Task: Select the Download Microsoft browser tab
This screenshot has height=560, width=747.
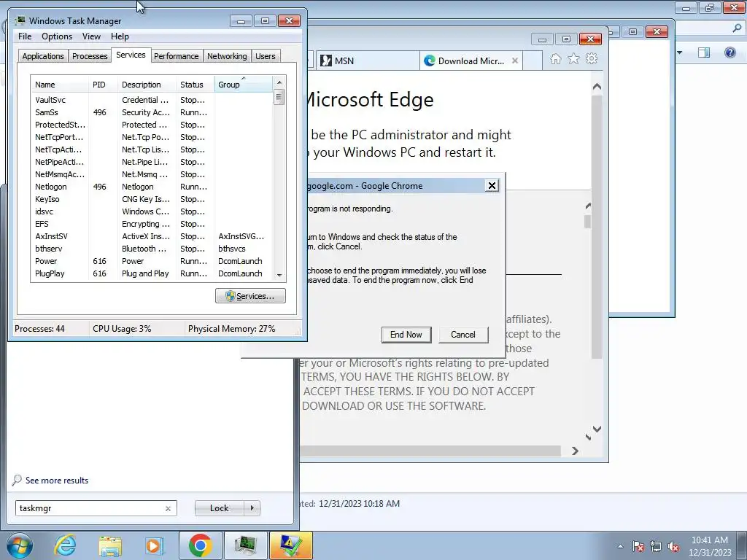Action: click(471, 61)
